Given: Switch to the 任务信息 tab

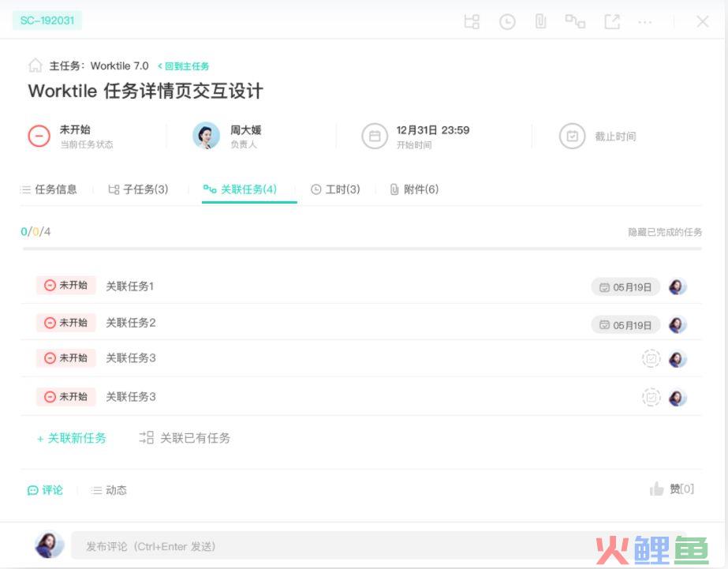Looking at the screenshot, I should click(x=49, y=189).
